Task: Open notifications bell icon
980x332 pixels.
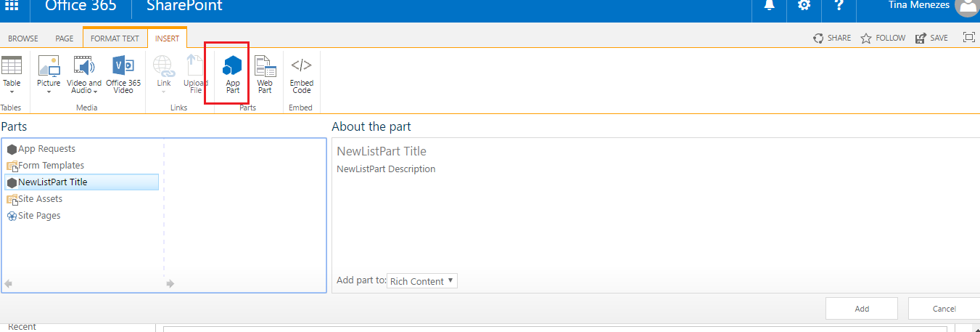Action: 770,6
